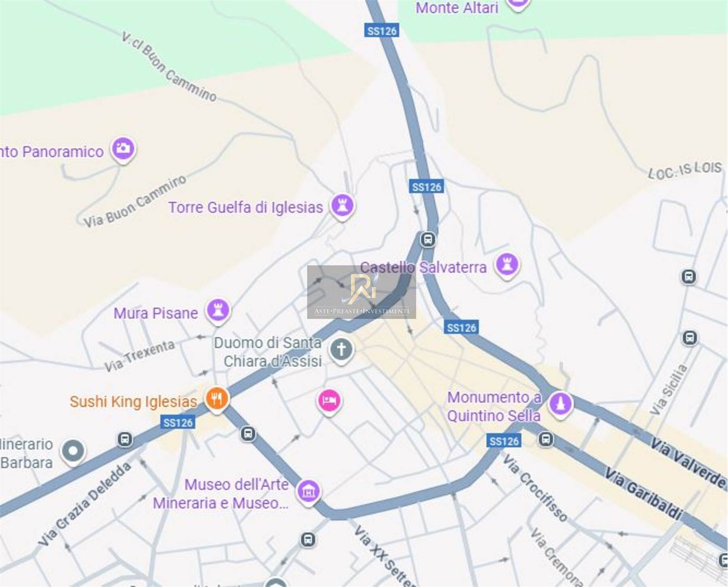Image resolution: width=728 pixels, height=587 pixels.
Task: Click the Duomo di Santa Chiara church pin
Action: (x=342, y=350)
